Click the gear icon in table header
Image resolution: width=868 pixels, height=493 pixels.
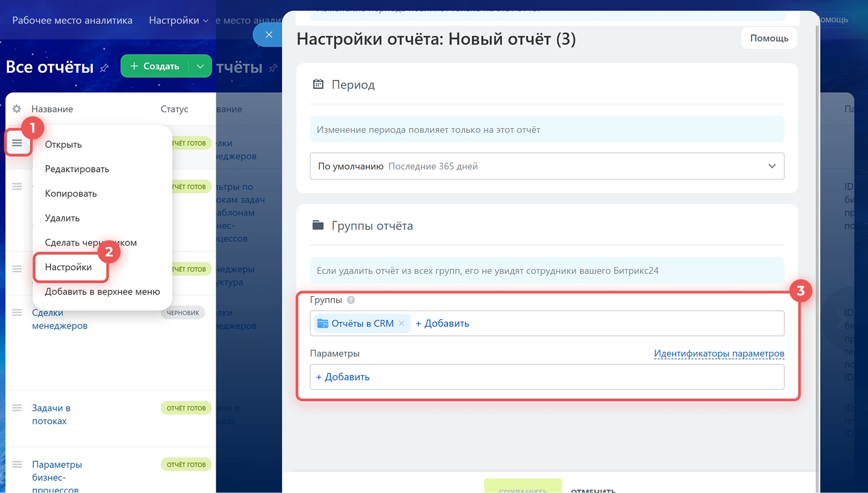17,109
